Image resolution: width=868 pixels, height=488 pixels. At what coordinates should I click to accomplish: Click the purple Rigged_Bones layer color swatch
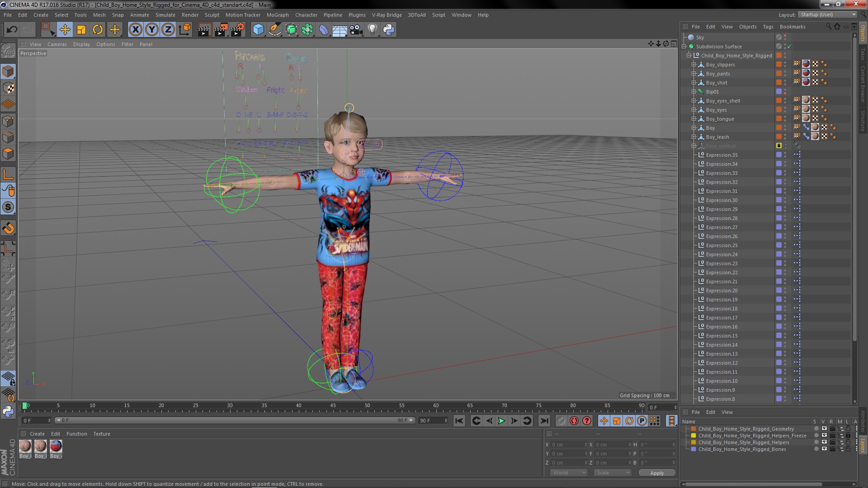tap(693, 449)
